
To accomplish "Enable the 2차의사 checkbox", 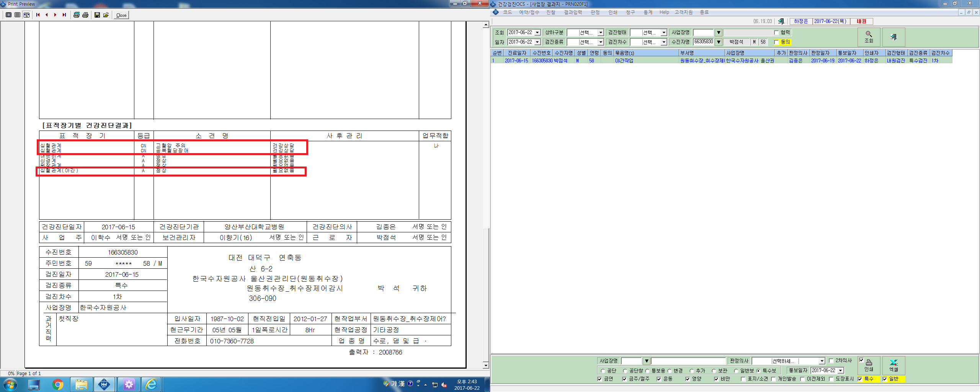I will pos(831,361).
